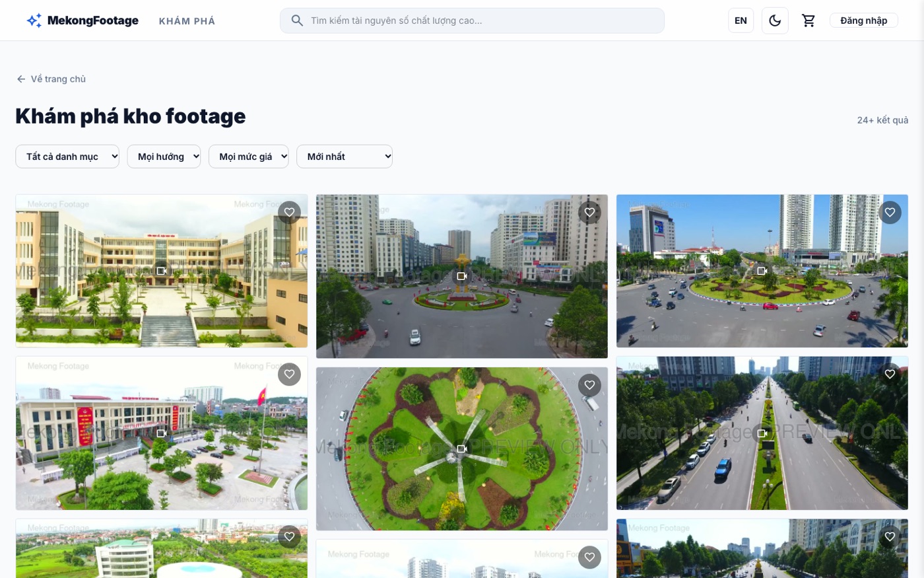Switch language with the EN button
The image size is (924, 578).
[741, 20]
